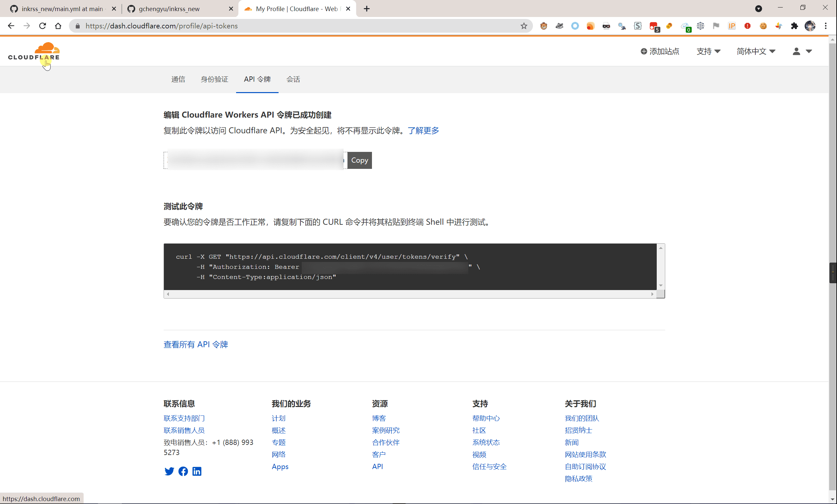The image size is (837, 504).
Task: Open the tab search dropdown arrow
Action: click(759, 9)
